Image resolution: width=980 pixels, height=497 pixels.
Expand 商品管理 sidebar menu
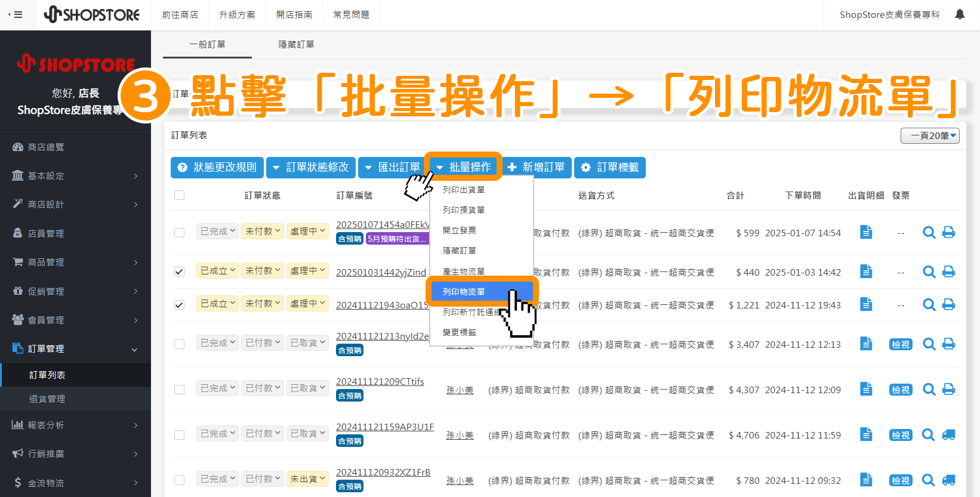[x=75, y=262]
